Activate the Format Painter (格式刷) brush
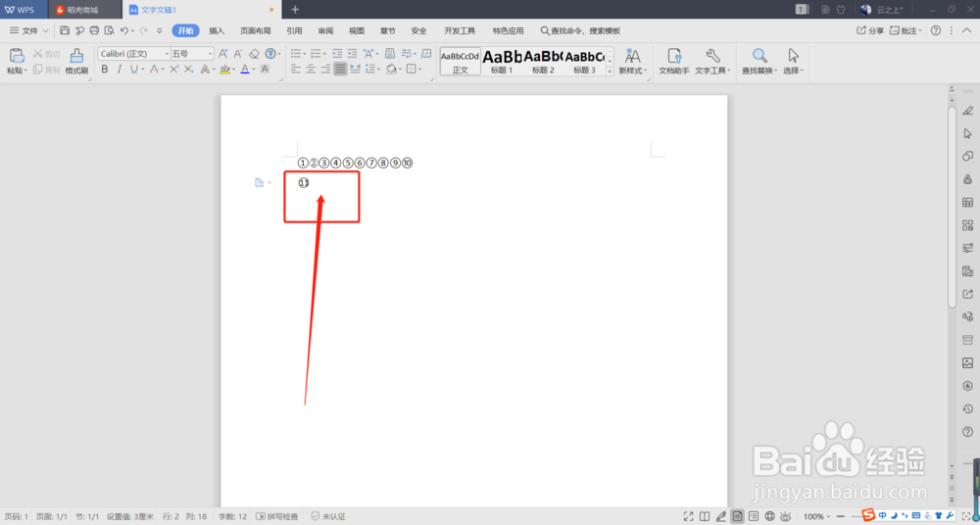This screenshot has width=980, height=525. (76, 62)
